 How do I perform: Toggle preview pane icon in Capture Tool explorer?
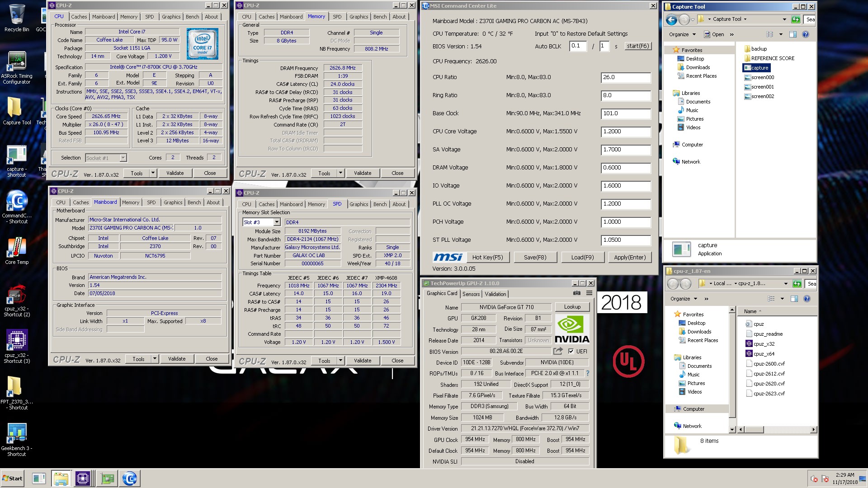coord(793,34)
